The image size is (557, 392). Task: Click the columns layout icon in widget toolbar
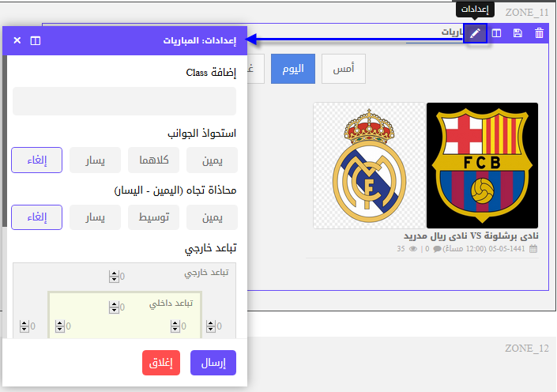[x=496, y=33]
